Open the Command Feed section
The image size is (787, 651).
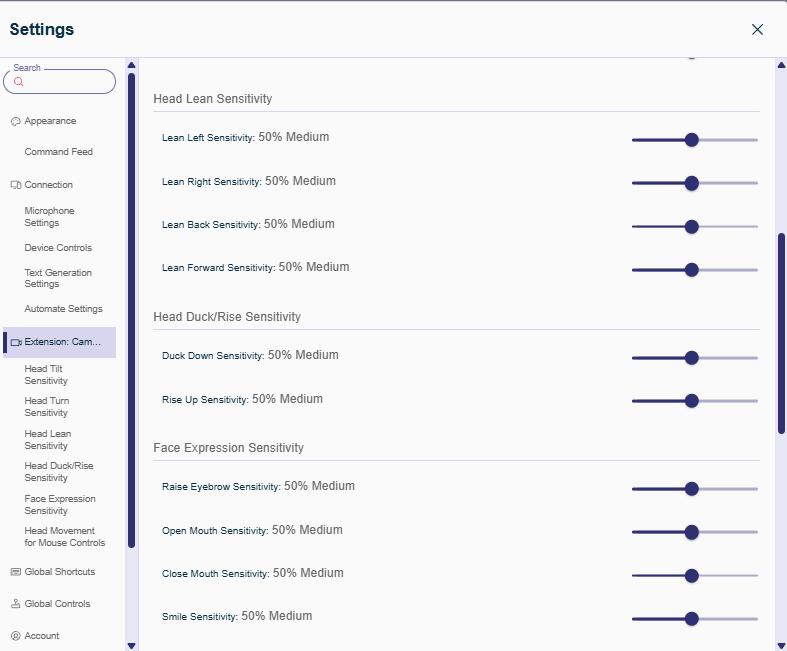59,152
